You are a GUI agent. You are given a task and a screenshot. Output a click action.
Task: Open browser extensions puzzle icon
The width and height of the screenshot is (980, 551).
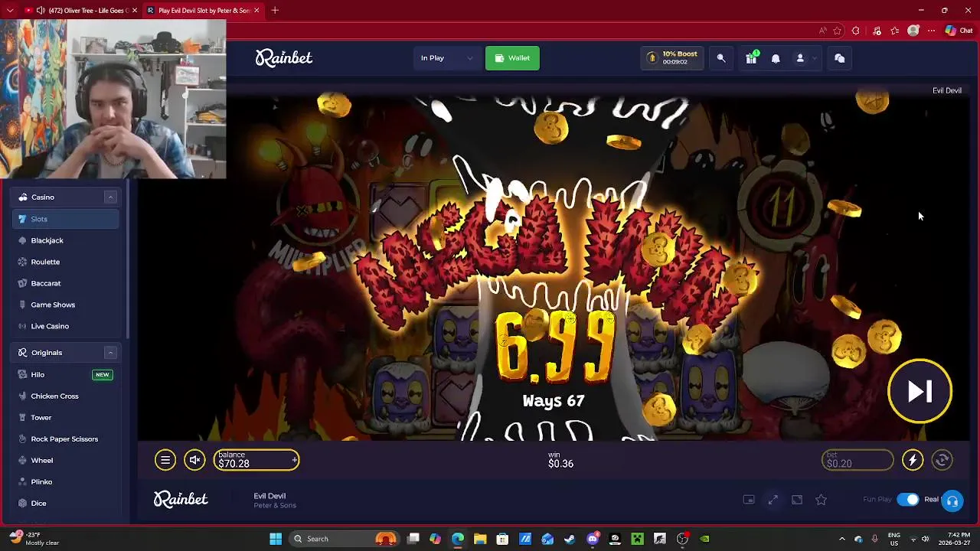856,31
